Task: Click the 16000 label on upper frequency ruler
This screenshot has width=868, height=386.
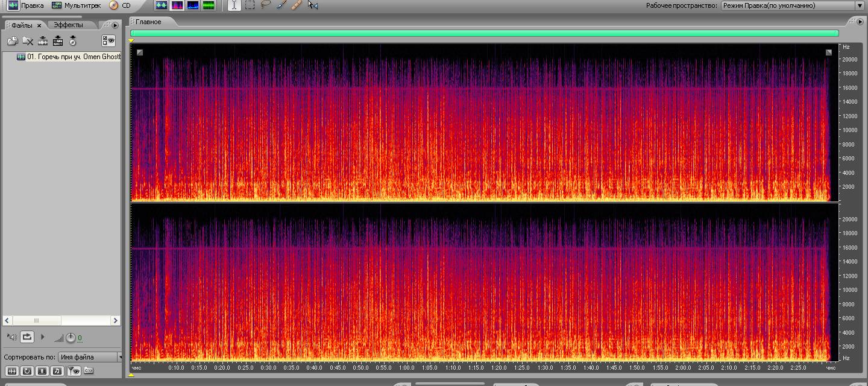Action: pyautogui.click(x=849, y=87)
